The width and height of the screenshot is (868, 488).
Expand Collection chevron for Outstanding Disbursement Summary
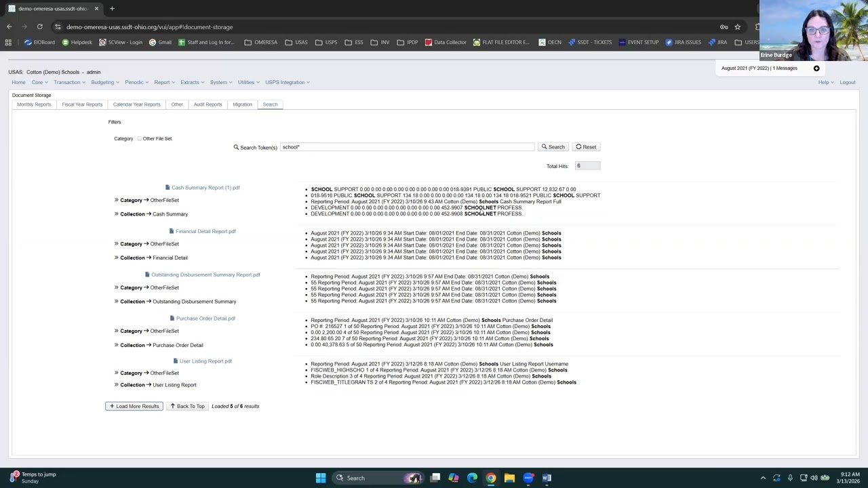tap(116, 302)
